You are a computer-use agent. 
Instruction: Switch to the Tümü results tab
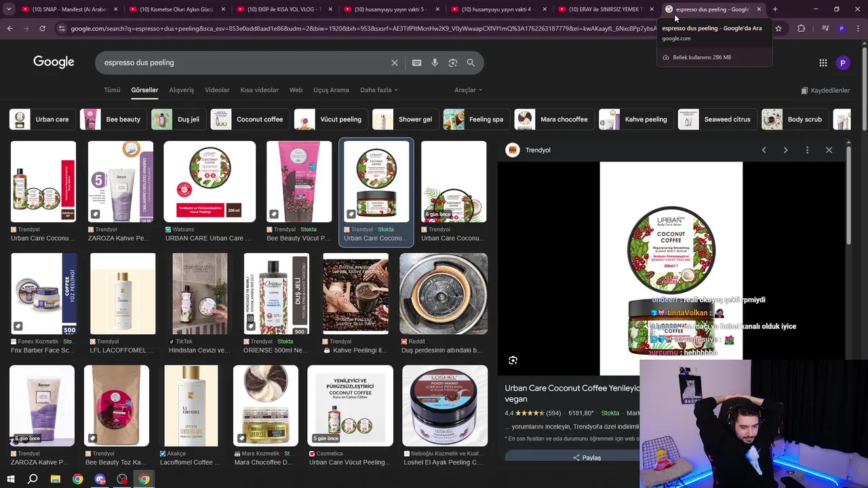[112, 90]
